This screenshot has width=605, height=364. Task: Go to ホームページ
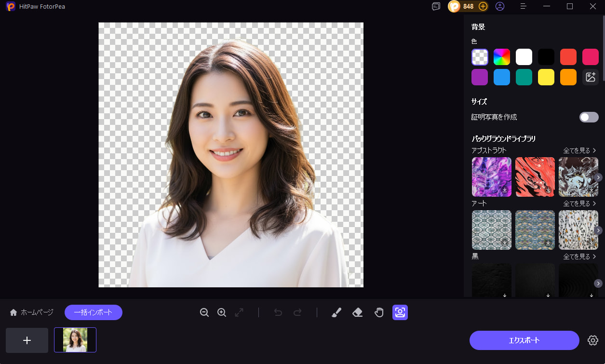[32, 312]
